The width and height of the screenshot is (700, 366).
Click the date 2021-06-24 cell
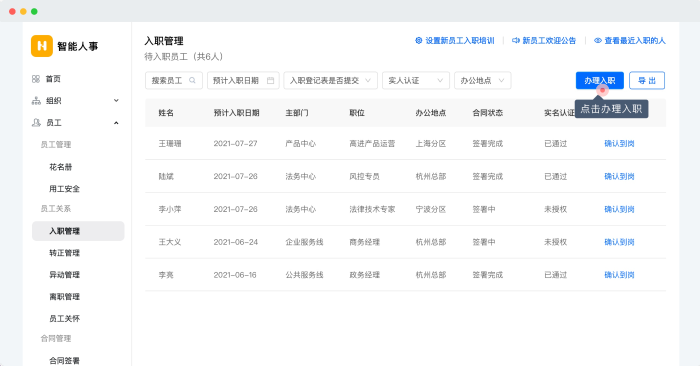click(236, 242)
